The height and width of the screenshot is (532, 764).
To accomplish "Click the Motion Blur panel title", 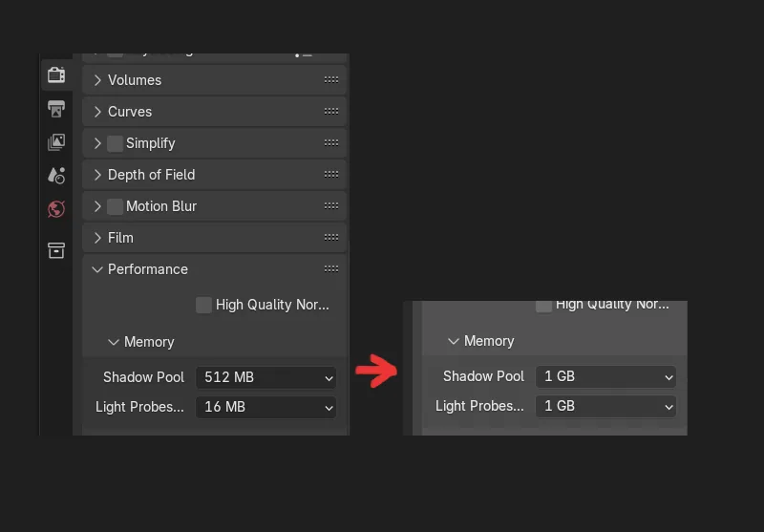I will click(x=161, y=206).
